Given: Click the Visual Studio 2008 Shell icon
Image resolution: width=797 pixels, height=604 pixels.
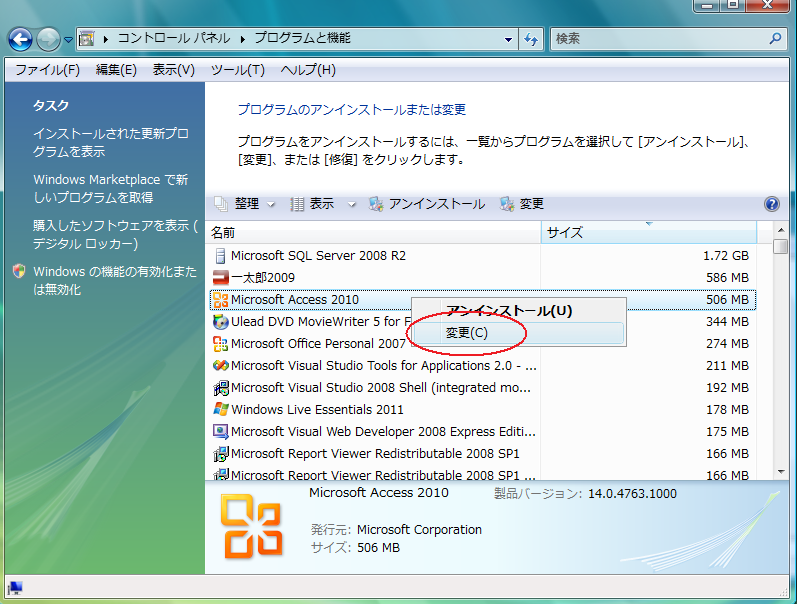Looking at the screenshot, I should coord(221,388).
